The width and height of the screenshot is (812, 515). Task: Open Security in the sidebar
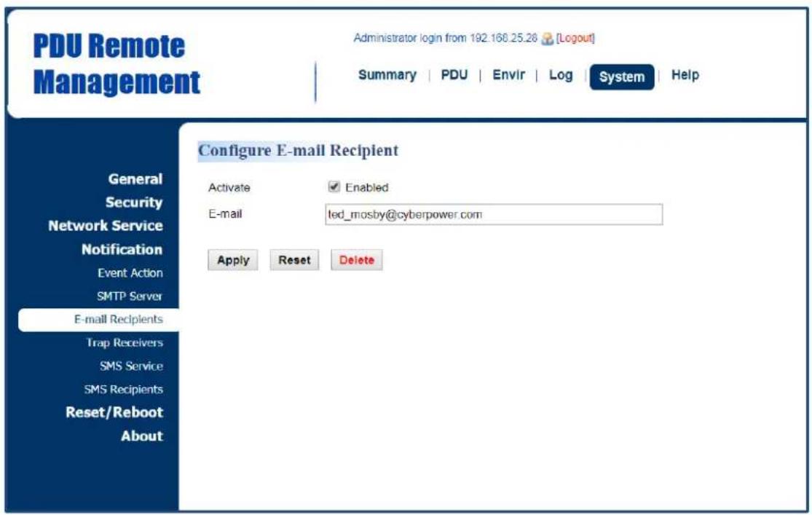pos(134,203)
